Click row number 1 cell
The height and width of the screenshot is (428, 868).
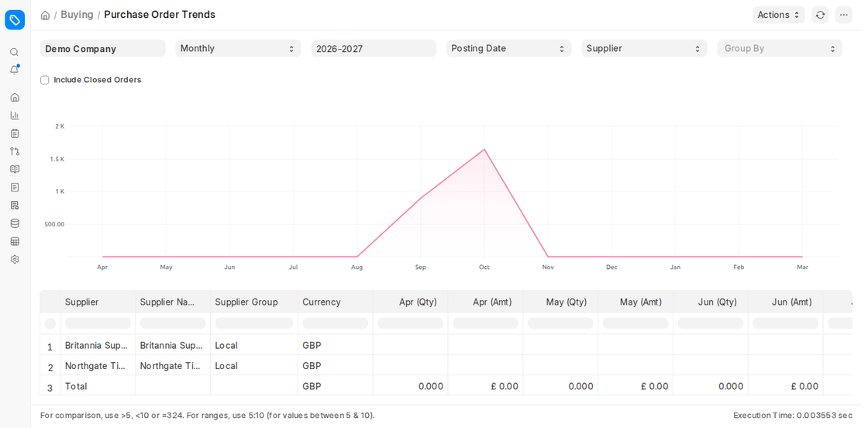pos(50,347)
